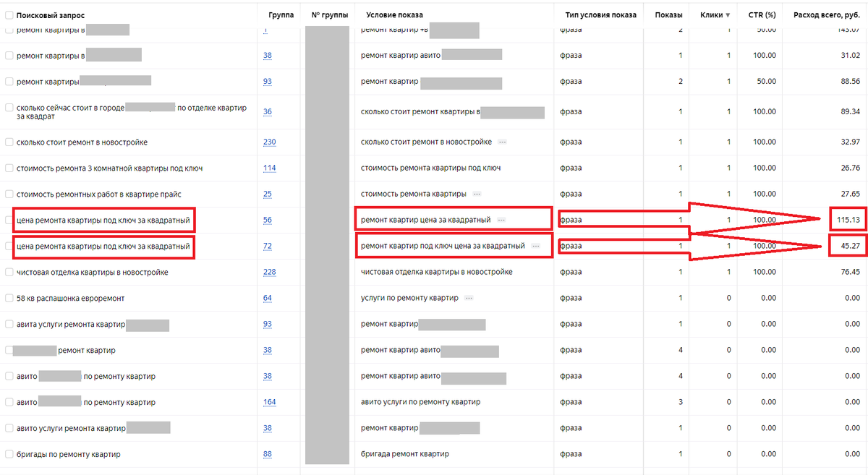Image resolution: width=868 pixels, height=475 pixels.
Task: Open group link 164
Action: click(270, 403)
